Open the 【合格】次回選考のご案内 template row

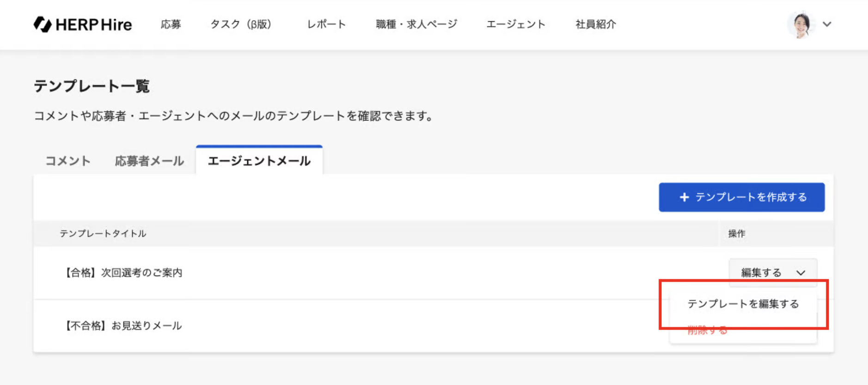pyautogui.click(x=123, y=273)
